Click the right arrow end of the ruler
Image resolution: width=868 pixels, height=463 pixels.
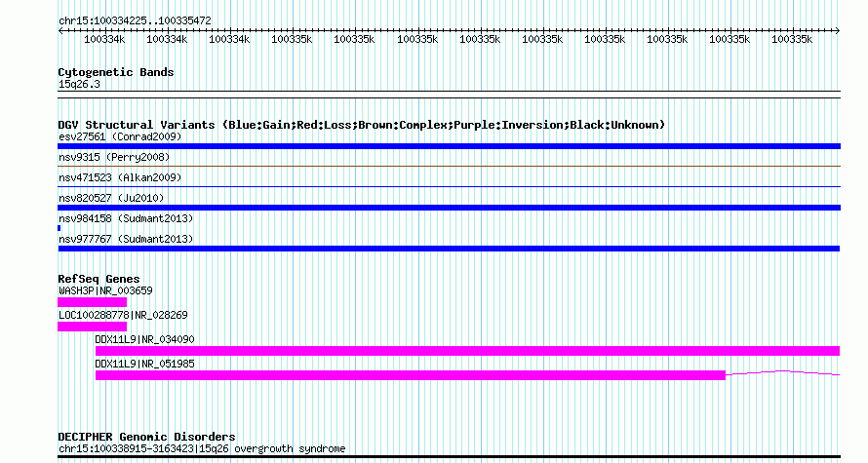point(838,31)
